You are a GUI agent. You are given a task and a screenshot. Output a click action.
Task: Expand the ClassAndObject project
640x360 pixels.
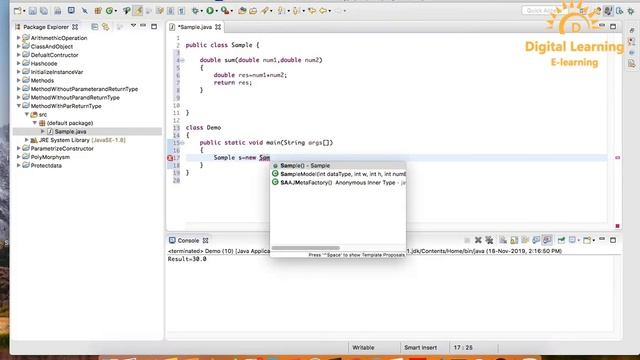[18, 46]
